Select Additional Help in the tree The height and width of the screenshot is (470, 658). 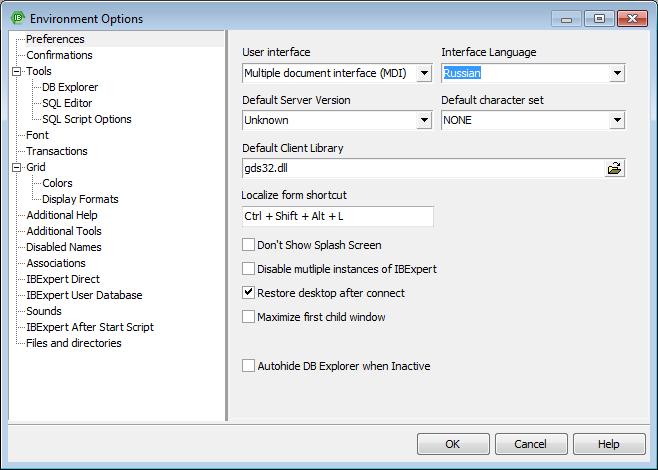pyautogui.click(x=62, y=215)
